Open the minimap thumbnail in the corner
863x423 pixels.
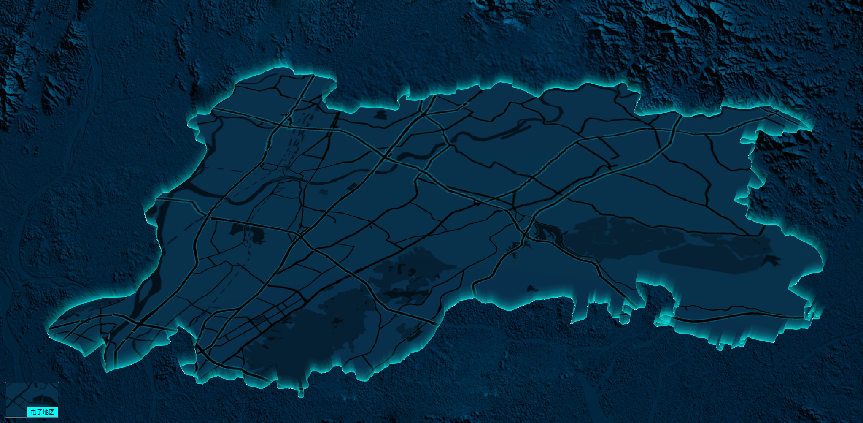[31, 399]
